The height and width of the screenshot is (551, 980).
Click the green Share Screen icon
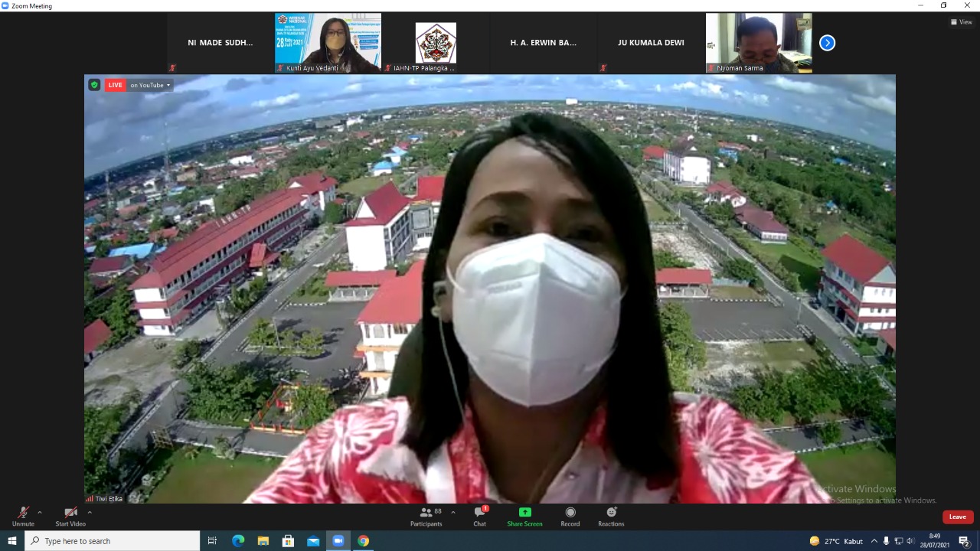click(x=524, y=513)
